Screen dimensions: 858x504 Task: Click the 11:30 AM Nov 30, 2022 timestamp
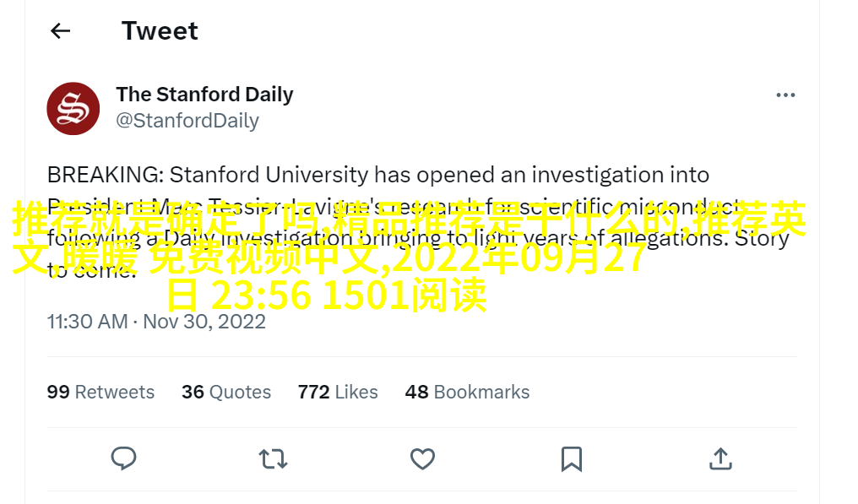click(x=156, y=321)
